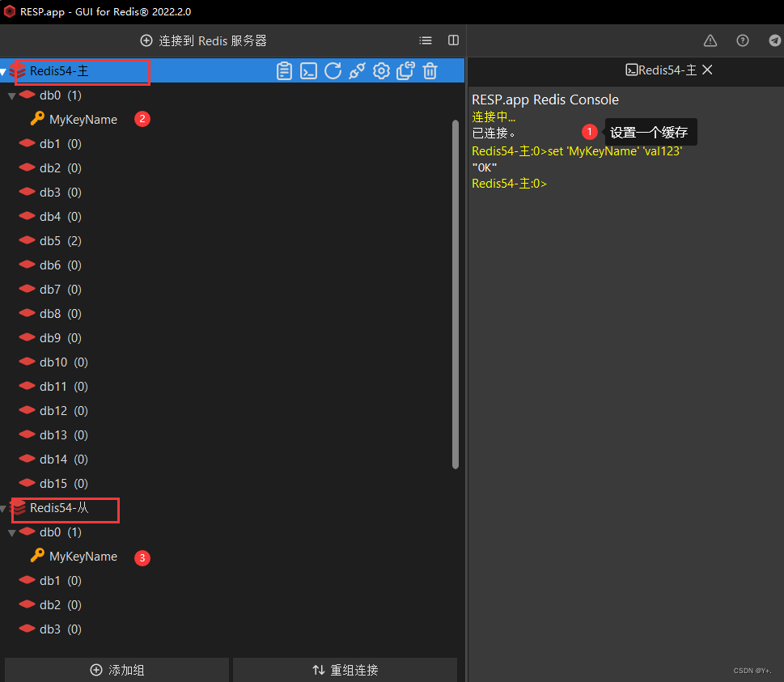Switch to the Redis54-主 console tab
This screenshot has height=682, width=784.
(x=661, y=70)
